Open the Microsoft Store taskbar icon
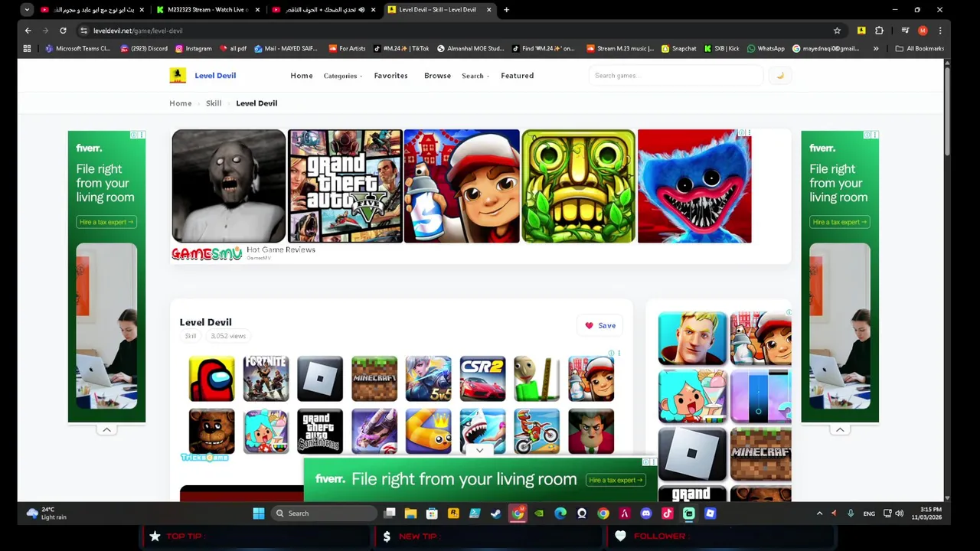Image resolution: width=980 pixels, height=551 pixels. tap(432, 514)
